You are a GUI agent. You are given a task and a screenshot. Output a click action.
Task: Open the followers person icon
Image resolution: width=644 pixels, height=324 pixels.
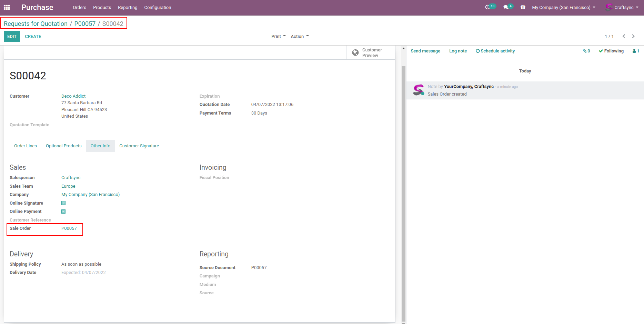[635, 51]
